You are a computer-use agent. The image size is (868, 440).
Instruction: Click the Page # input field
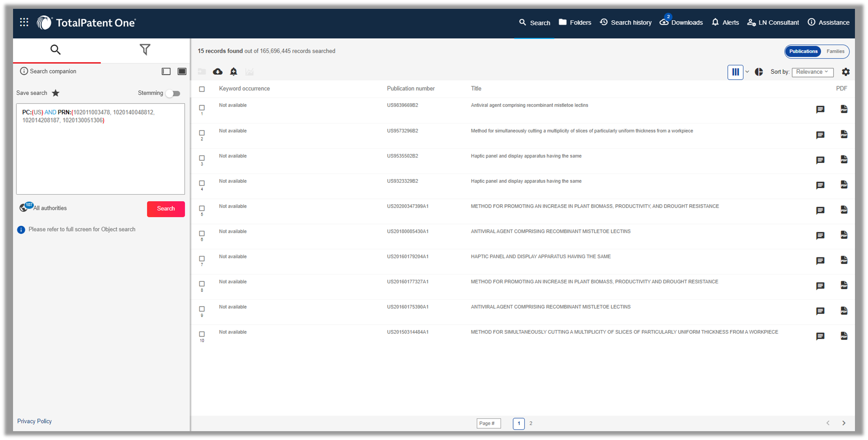488,423
